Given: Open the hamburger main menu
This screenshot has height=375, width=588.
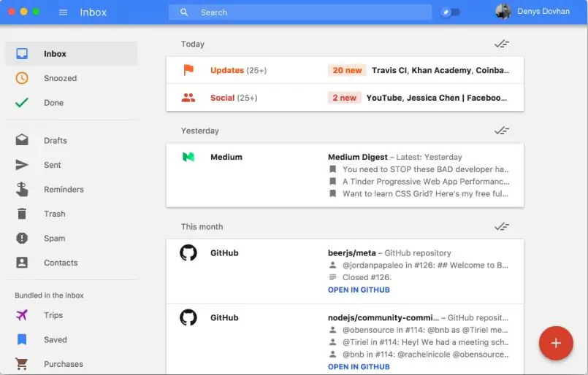Looking at the screenshot, I should 64,12.
